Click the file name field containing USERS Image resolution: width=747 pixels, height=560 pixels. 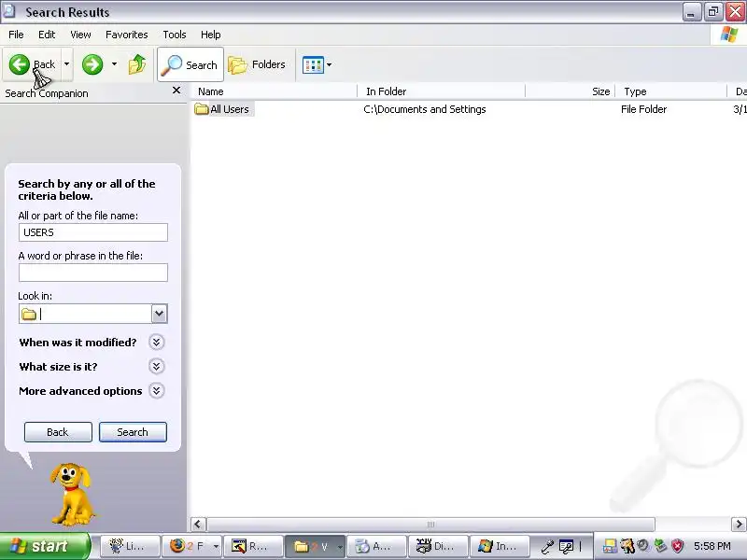(93, 232)
